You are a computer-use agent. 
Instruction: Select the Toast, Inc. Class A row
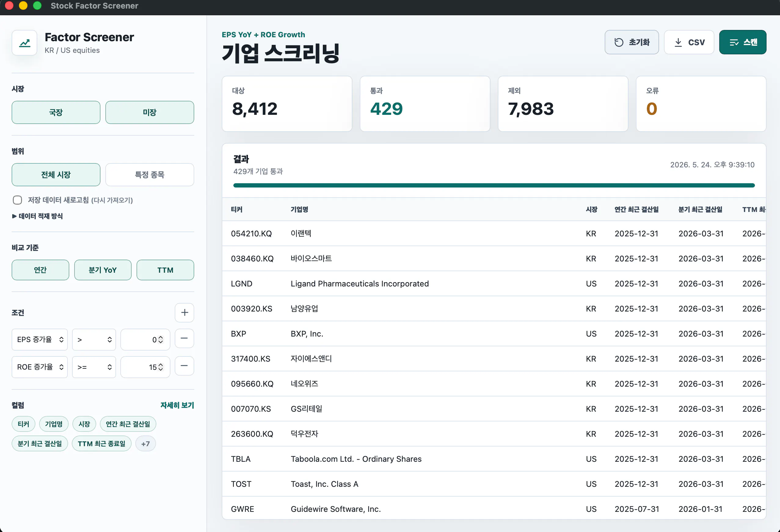coord(494,484)
